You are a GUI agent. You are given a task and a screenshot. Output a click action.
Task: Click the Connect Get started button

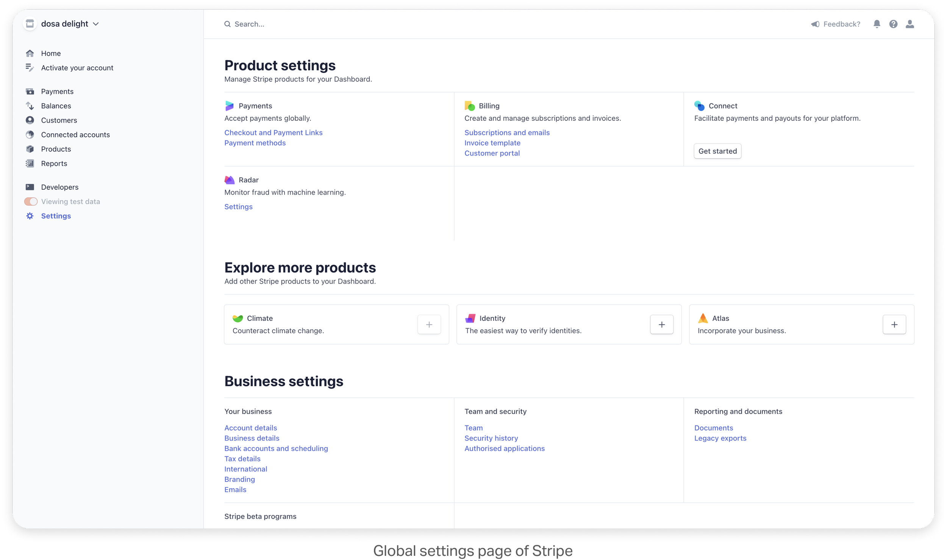pos(717,151)
